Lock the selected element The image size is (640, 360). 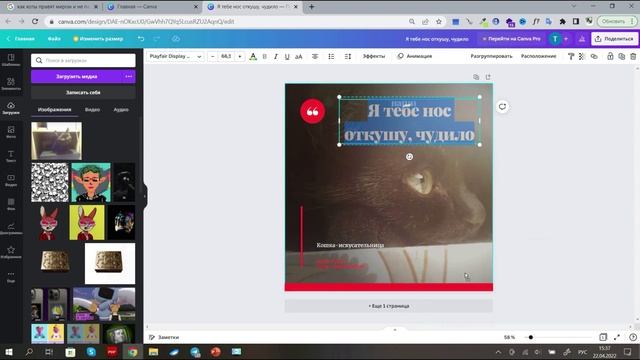click(x=610, y=56)
